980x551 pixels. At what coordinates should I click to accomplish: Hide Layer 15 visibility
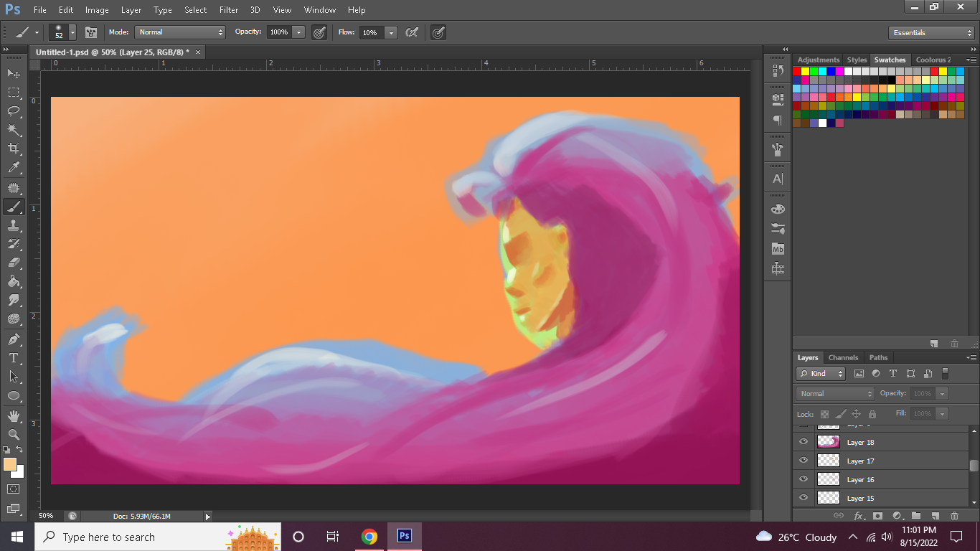[804, 498]
